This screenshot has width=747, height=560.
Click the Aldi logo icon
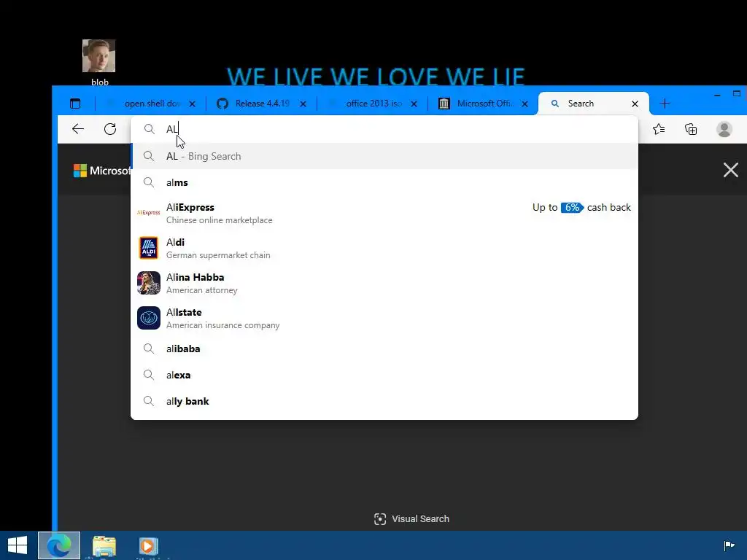point(149,248)
